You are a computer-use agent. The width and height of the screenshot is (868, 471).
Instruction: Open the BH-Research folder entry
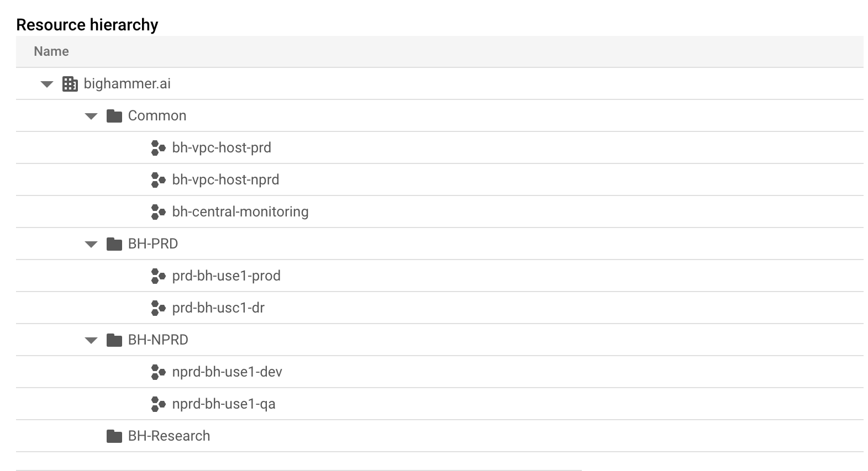[x=169, y=436]
